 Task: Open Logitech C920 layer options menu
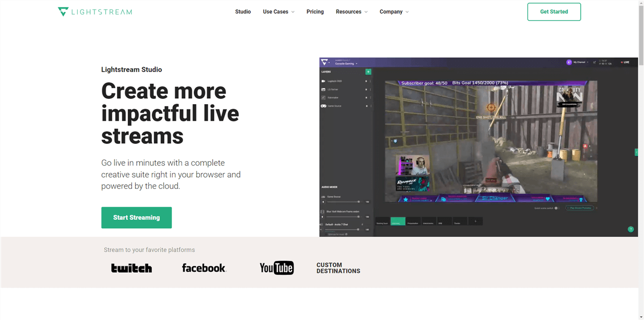370,81
